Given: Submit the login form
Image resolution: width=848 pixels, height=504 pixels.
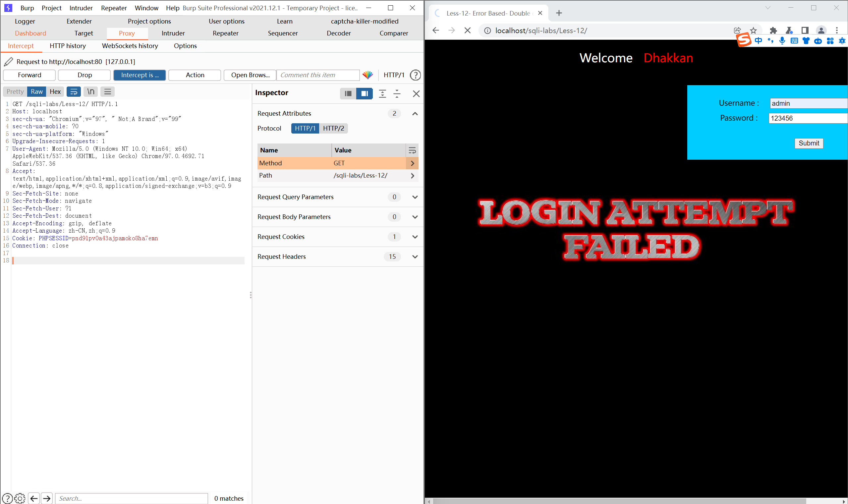Looking at the screenshot, I should 809,143.
